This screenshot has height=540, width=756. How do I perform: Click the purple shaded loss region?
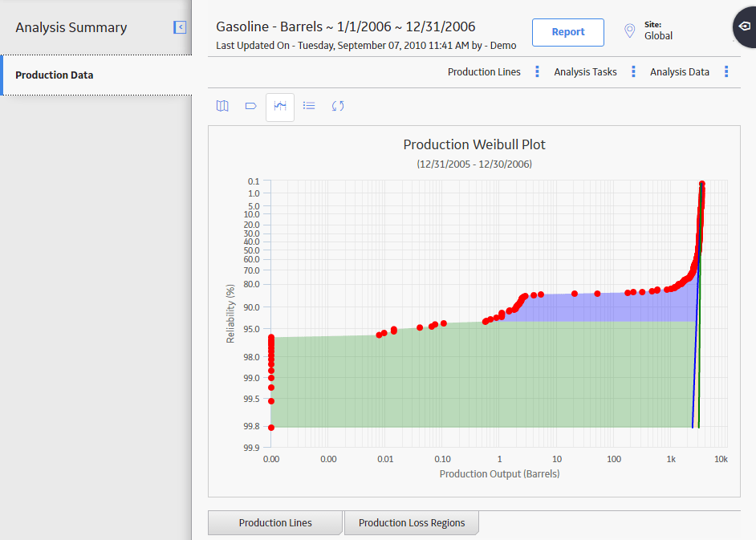tap(603, 307)
